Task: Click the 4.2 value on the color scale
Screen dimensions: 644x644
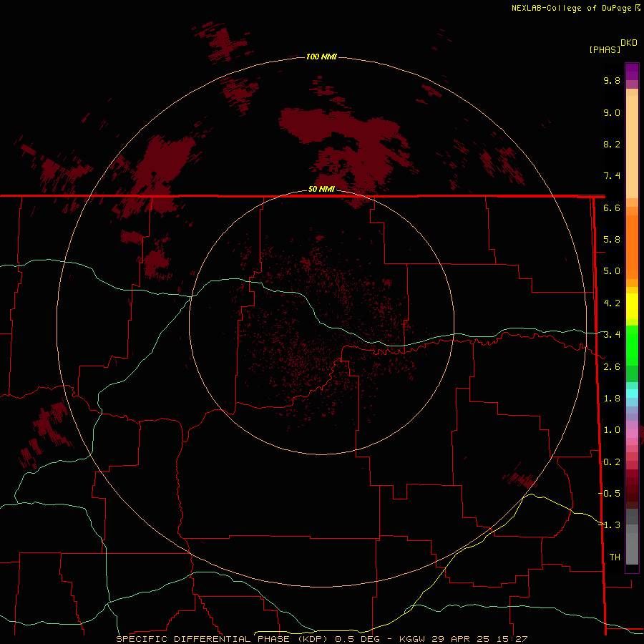Action: [612, 303]
